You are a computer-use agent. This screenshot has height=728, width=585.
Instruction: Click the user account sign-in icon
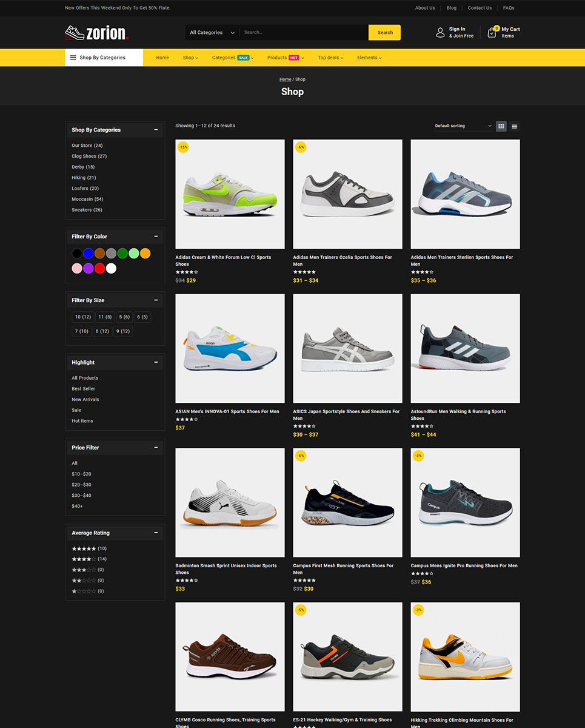[x=441, y=33]
